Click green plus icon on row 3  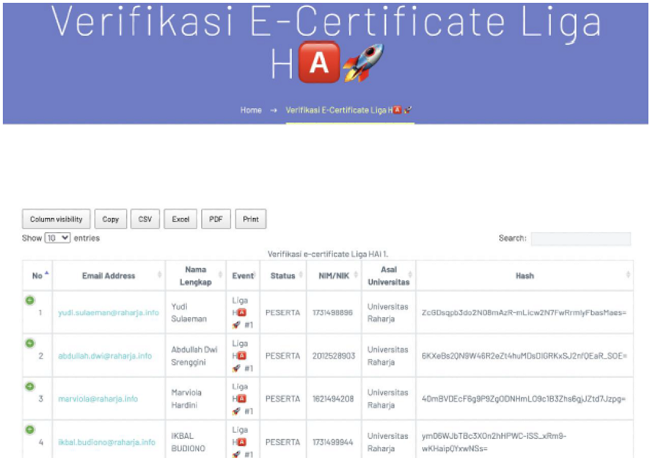point(30,386)
